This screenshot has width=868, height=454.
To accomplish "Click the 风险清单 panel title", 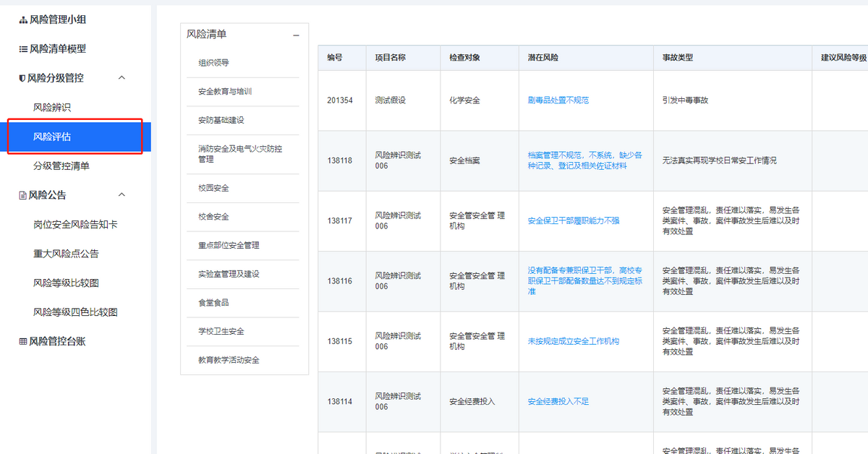I will click(x=207, y=34).
